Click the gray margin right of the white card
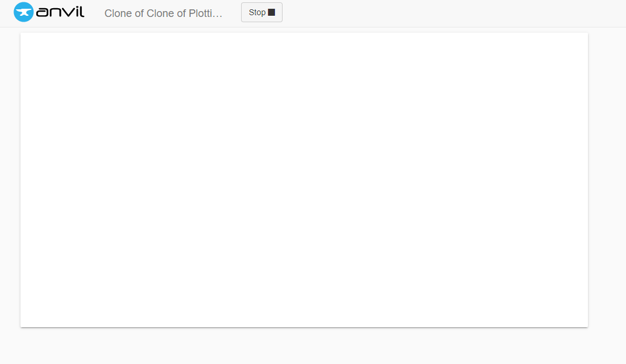 pos(607,180)
